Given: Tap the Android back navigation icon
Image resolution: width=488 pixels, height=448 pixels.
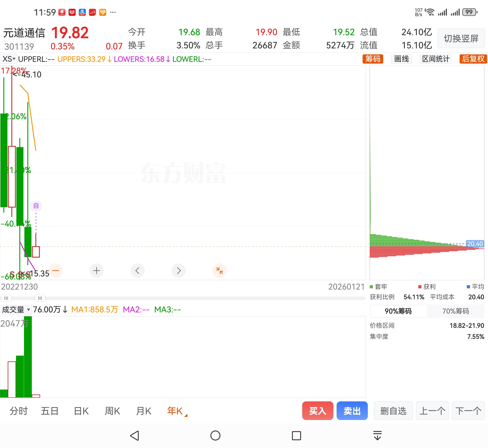Looking at the screenshot, I should pos(135,436).
